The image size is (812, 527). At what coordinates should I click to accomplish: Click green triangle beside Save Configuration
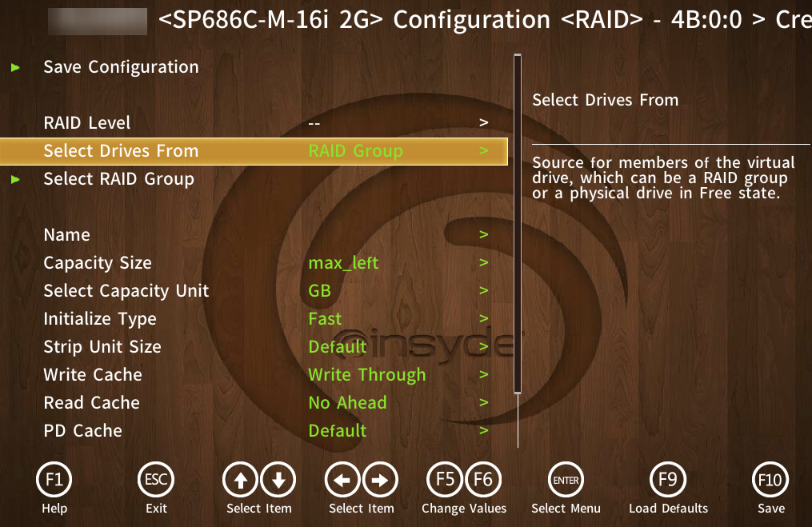click(15, 67)
